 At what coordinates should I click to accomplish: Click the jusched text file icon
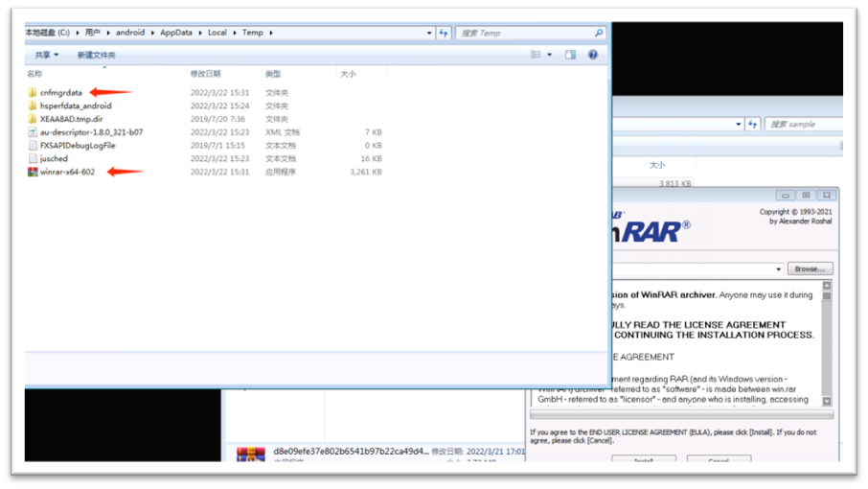pyautogui.click(x=33, y=159)
